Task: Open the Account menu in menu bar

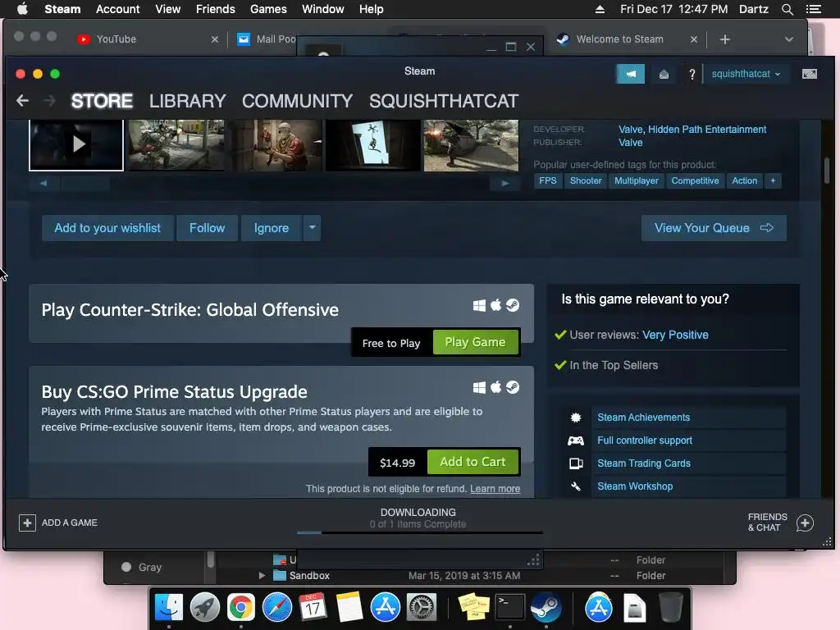Action: click(117, 9)
